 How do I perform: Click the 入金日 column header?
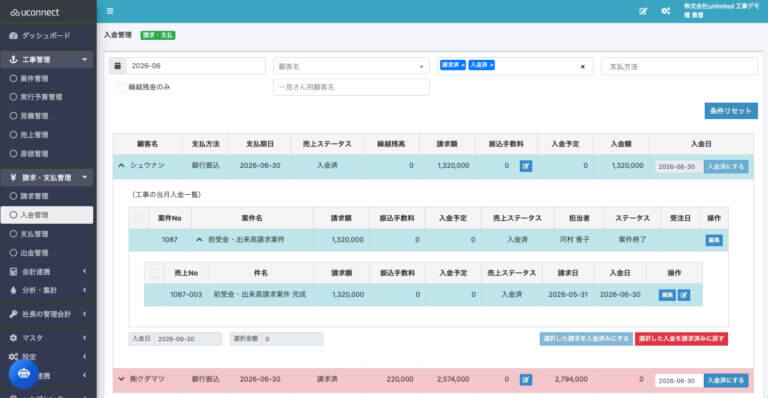click(x=701, y=144)
